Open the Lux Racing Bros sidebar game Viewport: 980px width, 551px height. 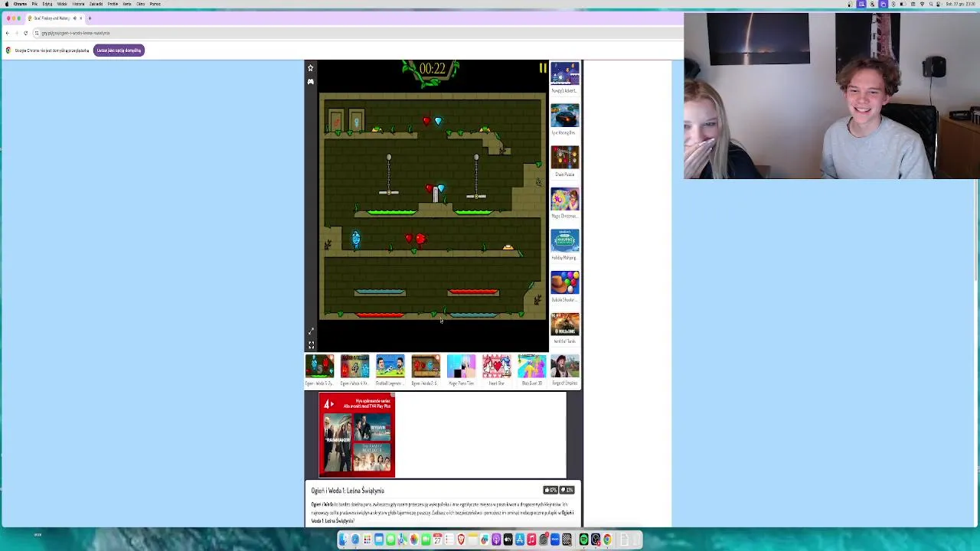[565, 116]
